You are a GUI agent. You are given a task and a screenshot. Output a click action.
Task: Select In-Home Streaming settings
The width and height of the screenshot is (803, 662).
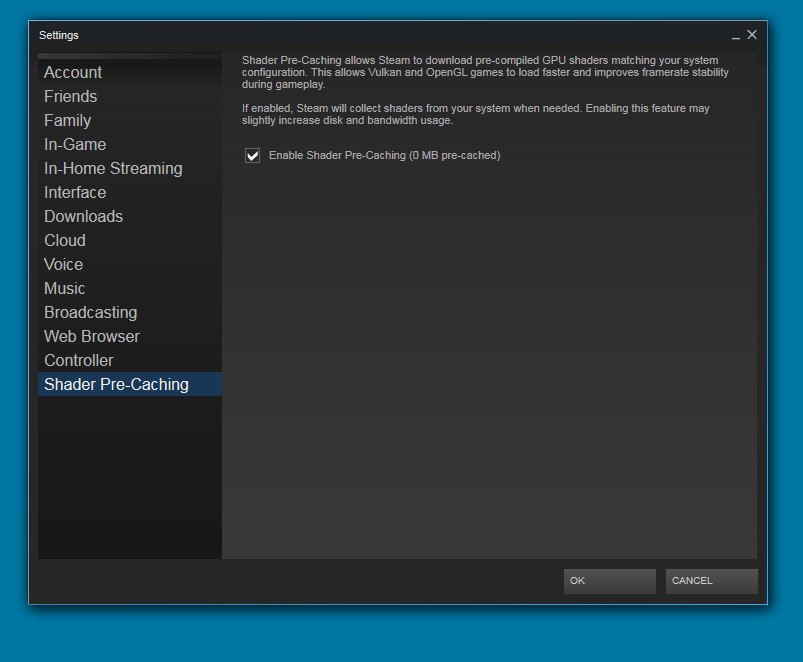pos(113,168)
